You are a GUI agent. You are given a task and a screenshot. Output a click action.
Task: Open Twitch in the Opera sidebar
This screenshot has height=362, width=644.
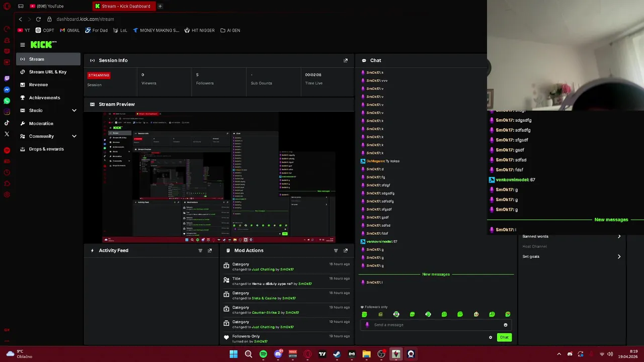(7, 78)
